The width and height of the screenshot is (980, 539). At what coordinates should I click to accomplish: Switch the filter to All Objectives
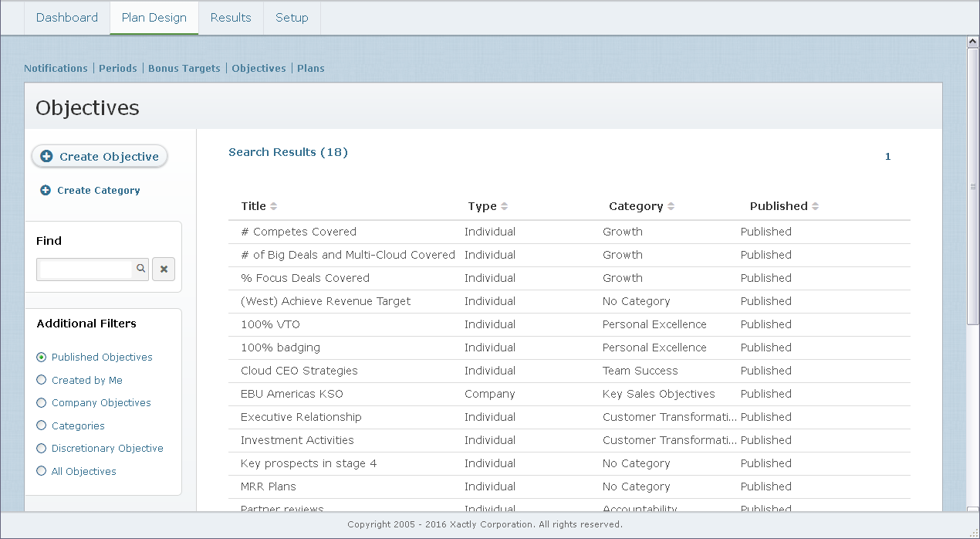click(42, 471)
